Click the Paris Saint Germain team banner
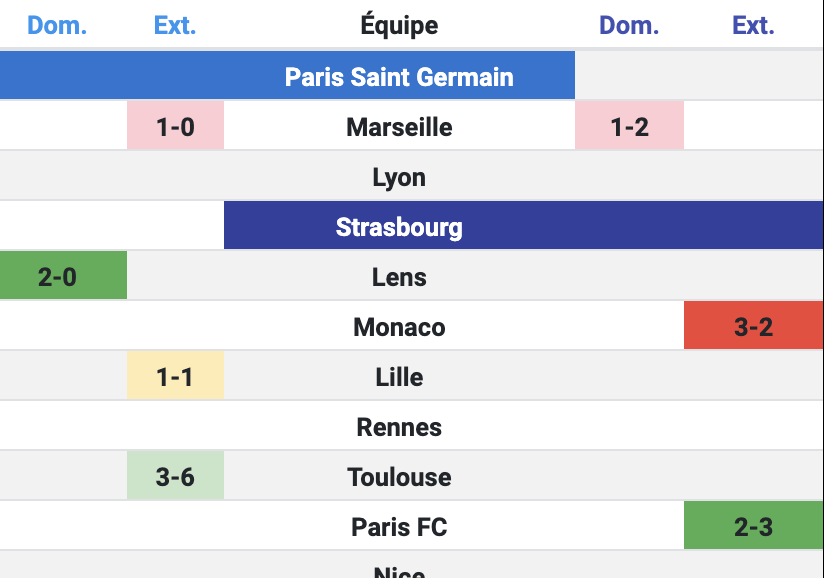 coord(399,77)
